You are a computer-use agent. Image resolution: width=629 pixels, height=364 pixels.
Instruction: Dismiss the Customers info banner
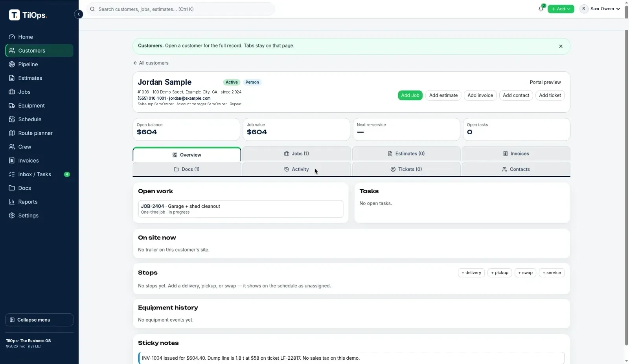pos(561,46)
